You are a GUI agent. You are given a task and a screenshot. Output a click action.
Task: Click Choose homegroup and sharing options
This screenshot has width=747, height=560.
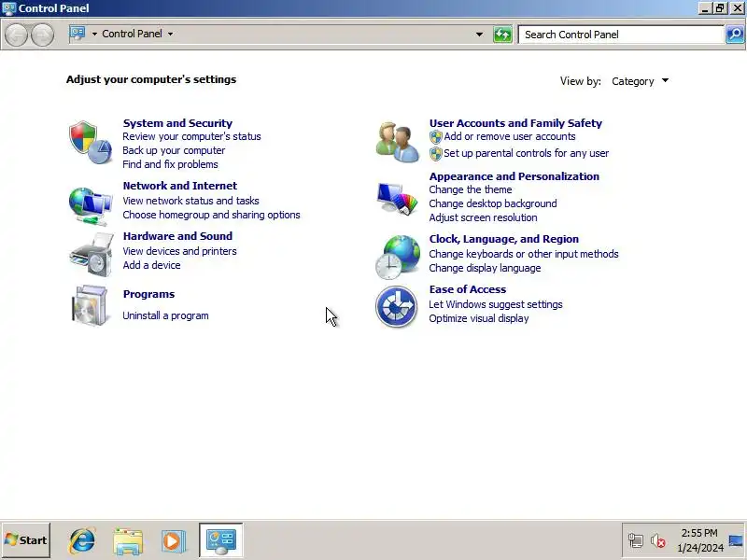211,215
